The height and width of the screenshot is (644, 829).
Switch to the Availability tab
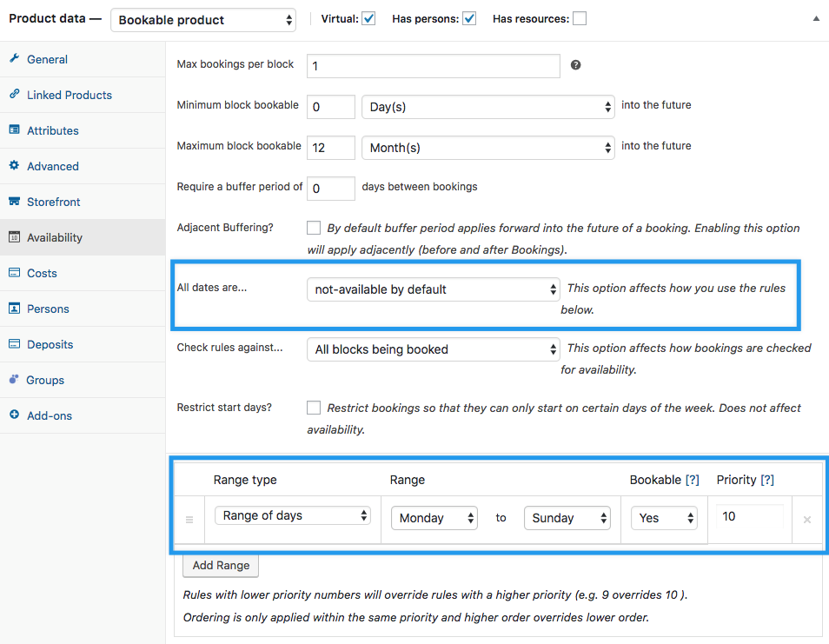[x=57, y=237]
